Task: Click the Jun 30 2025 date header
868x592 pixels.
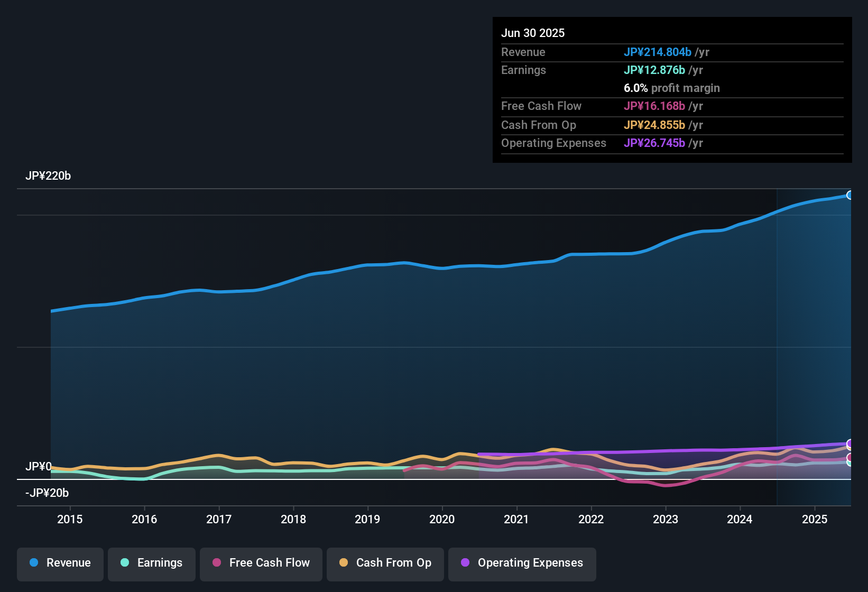Action: coord(533,33)
